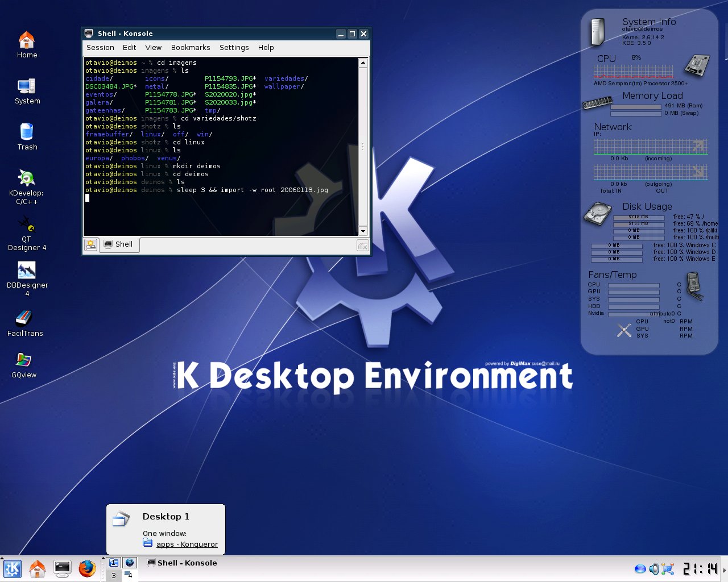Click the incoming network graph
Viewport: 728px width, 582px height.
(x=651, y=147)
